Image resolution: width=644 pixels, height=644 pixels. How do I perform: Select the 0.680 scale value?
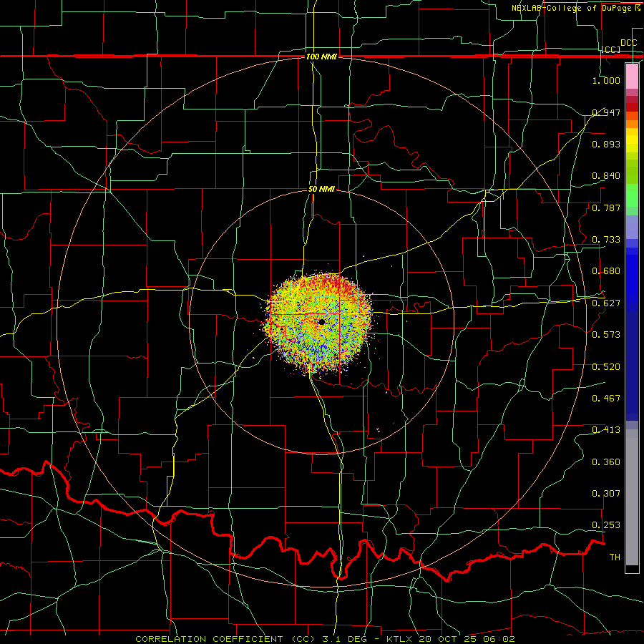[606, 271]
